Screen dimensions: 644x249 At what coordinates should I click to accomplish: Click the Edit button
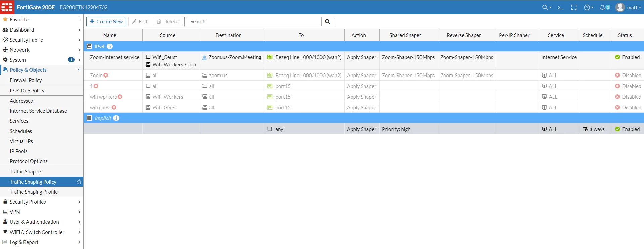pos(139,22)
